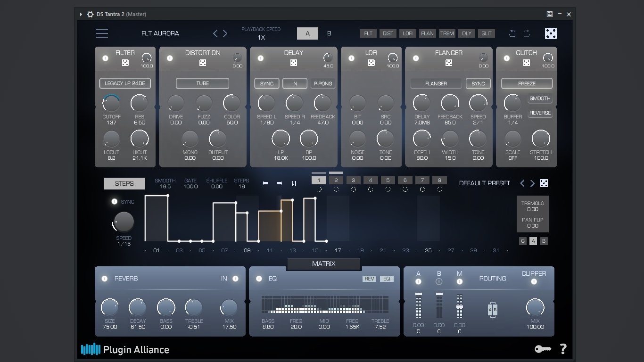Select next DEFAULT PRESET pattern arrow
644x362 pixels.
[532, 183]
